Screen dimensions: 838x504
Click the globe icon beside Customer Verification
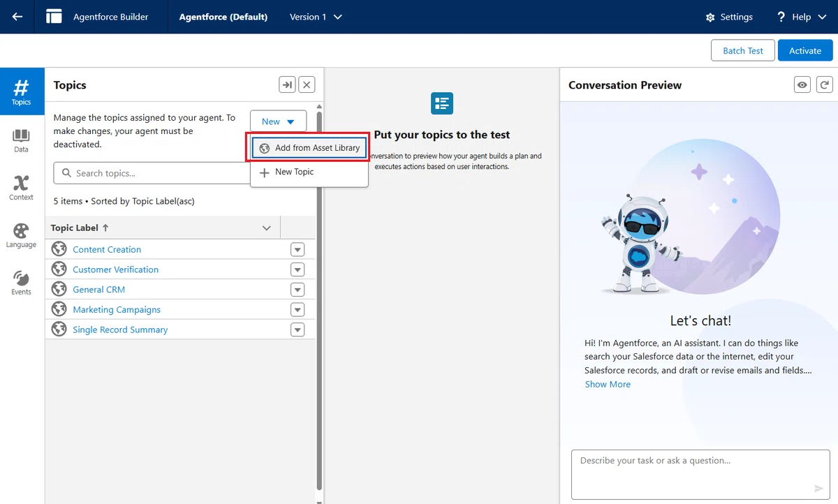coord(59,269)
